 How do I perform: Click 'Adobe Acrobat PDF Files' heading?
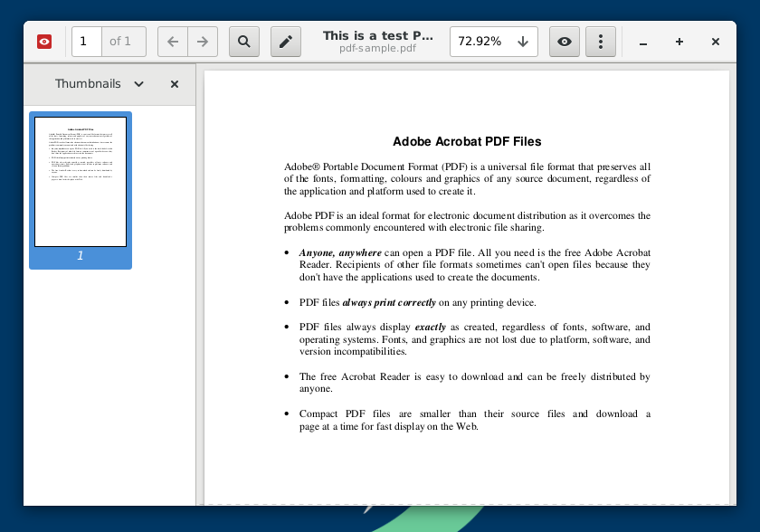point(467,141)
